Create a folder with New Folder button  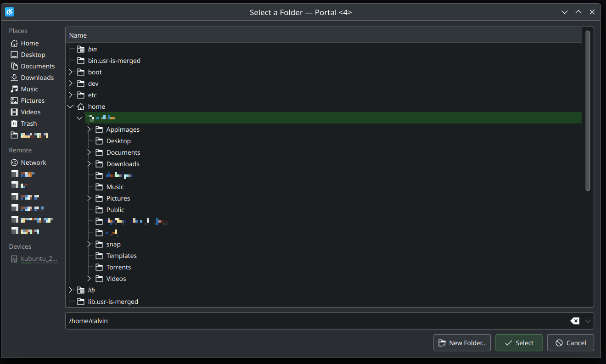(462, 343)
